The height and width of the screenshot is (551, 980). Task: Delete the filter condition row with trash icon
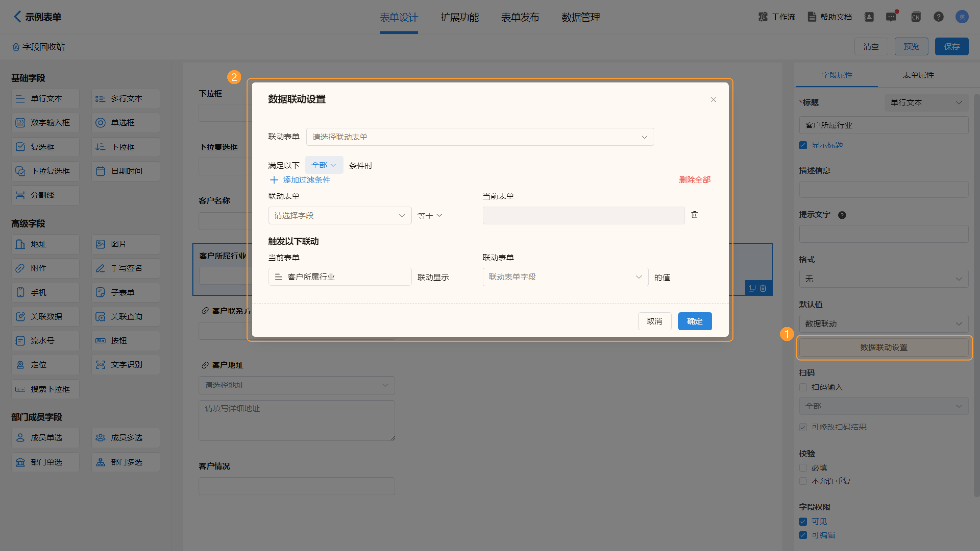point(694,215)
